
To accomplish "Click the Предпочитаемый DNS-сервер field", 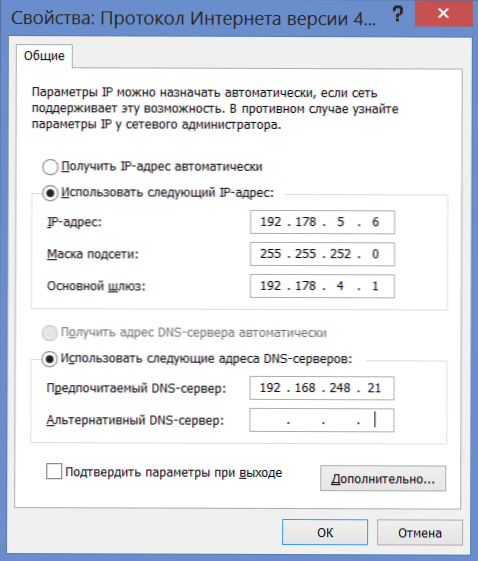I will point(322,388).
